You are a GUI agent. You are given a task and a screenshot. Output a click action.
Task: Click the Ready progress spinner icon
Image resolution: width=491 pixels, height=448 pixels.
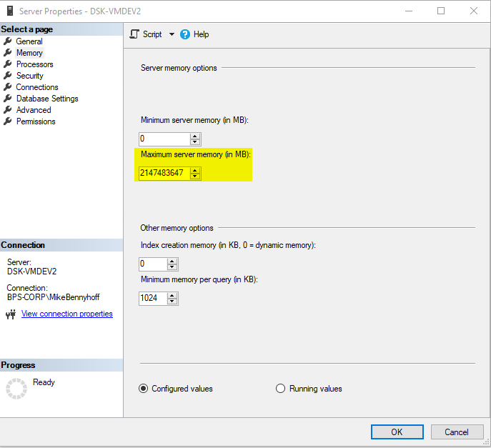pos(16,389)
